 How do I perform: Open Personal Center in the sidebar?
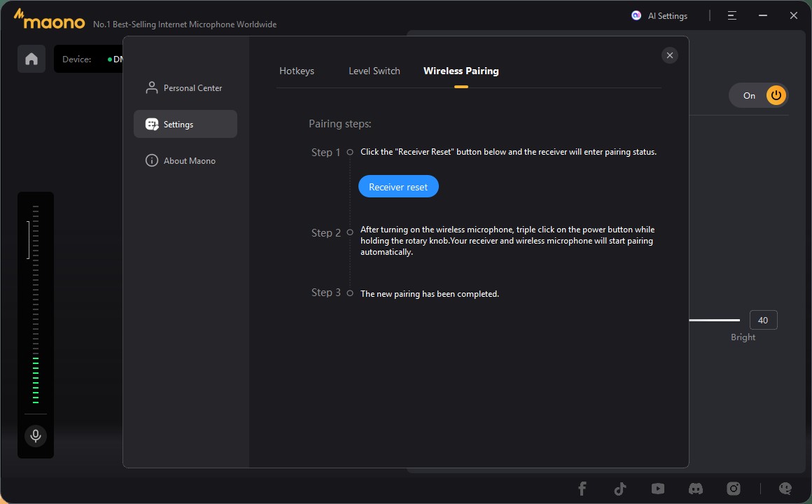click(185, 88)
